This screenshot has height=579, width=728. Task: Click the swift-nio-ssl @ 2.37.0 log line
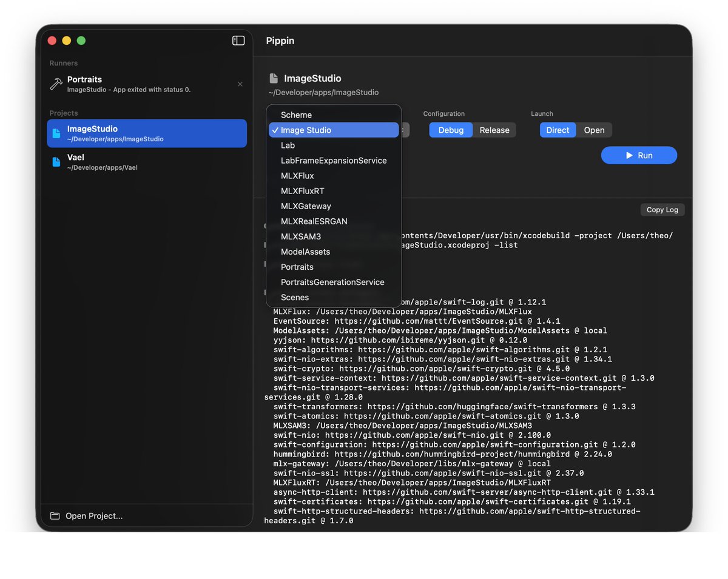pyautogui.click(x=429, y=473)
